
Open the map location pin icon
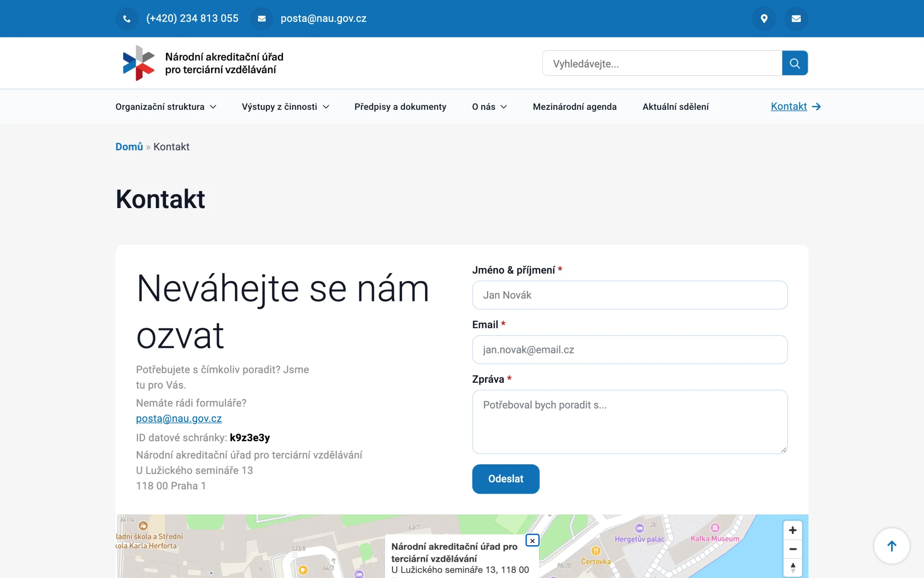point(764,18)
